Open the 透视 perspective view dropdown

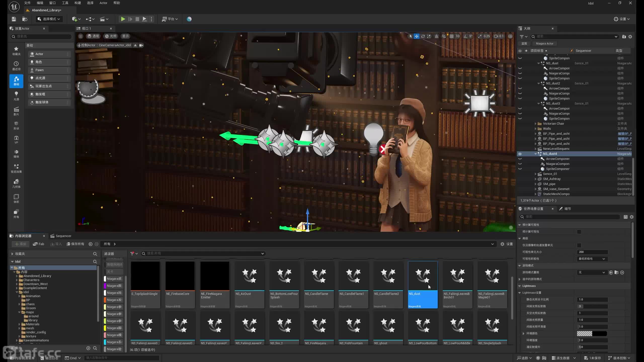93,36
